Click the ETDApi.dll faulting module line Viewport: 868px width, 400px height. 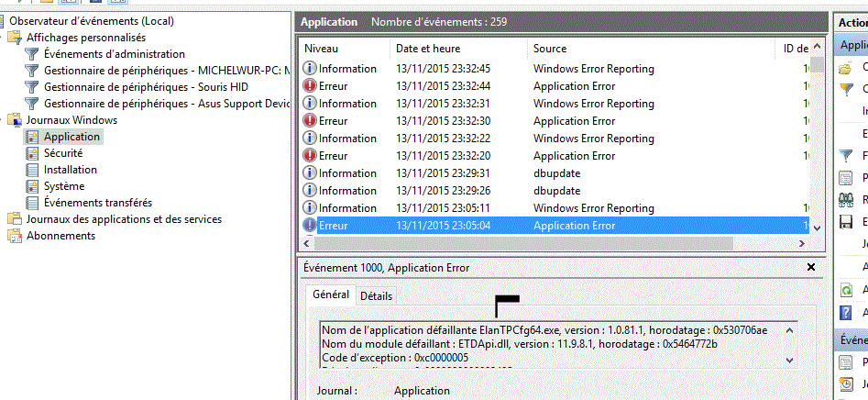pyautogui.click(x=520, y=344)
